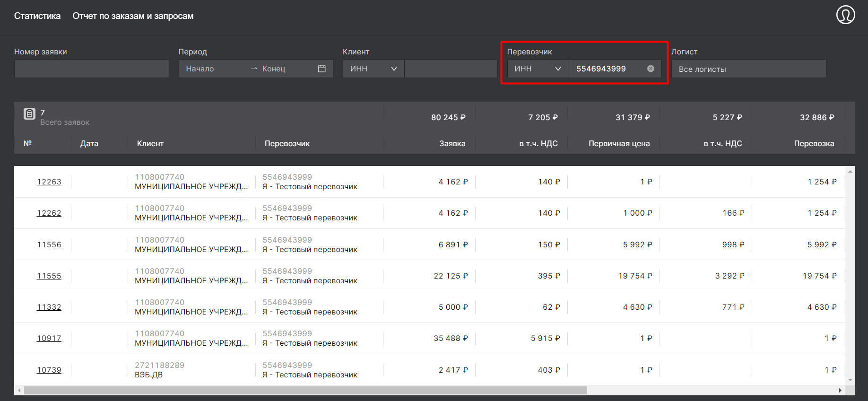Open the Статистика menu item
868x401 pixels.
click(37, 16)
